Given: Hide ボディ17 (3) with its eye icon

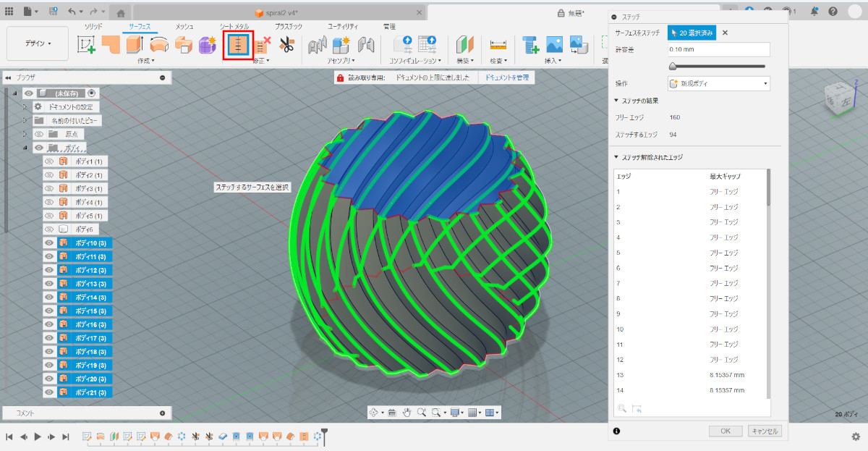Looking at the screenshot, I should [x=49, y=338].
